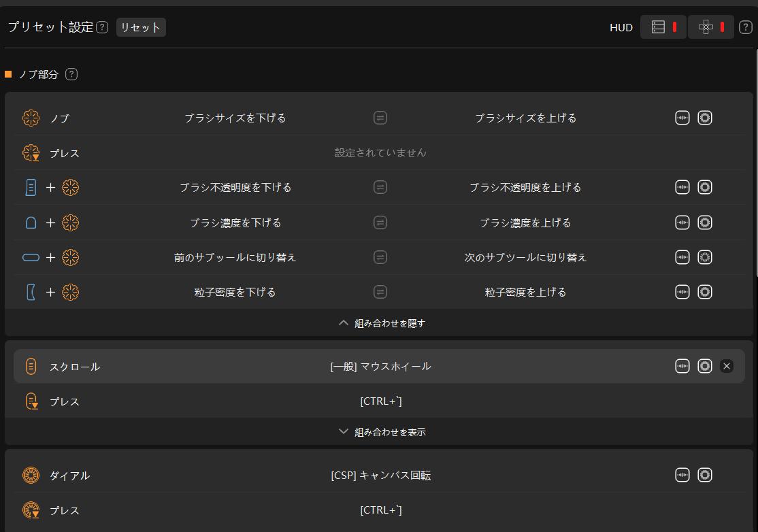Screen dimensions: 758x532
Task: Select the ノブ プレス 設定されていません row
Action: click(380, 153)
